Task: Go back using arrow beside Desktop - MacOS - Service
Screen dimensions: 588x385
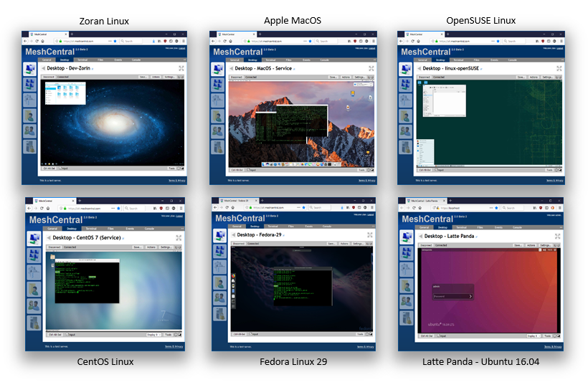Action: click(x=232, y=68)
